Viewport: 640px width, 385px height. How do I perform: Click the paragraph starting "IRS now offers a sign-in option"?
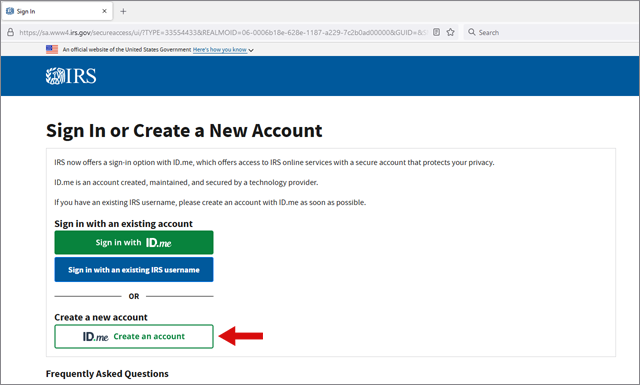pos(274,162)
